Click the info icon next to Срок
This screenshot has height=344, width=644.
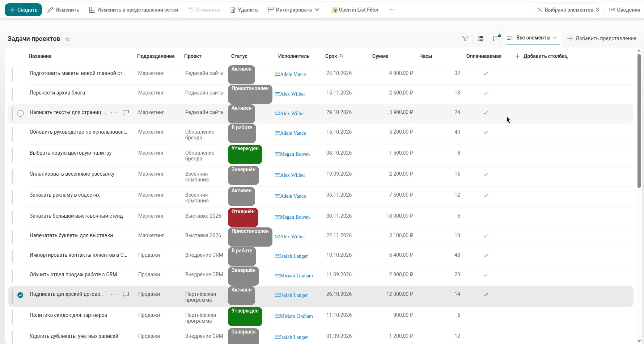[x=340, y=56]
